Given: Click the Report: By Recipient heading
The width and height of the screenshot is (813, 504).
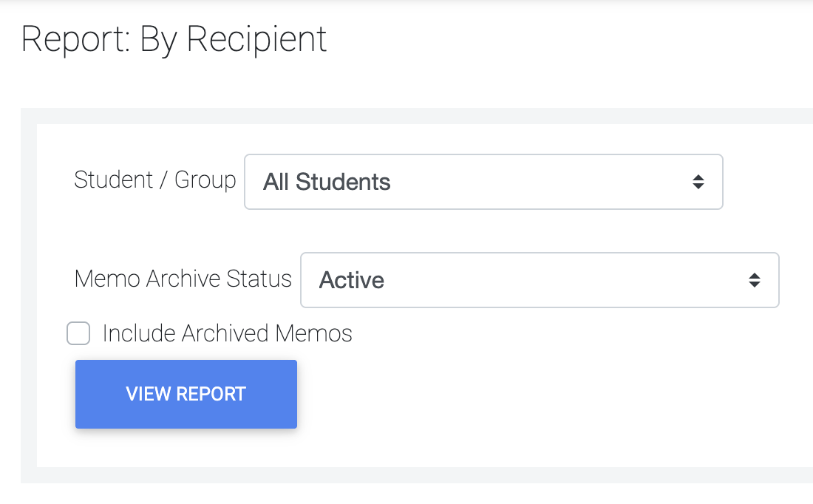Looking at the screenshot, I should click(174, 38).
